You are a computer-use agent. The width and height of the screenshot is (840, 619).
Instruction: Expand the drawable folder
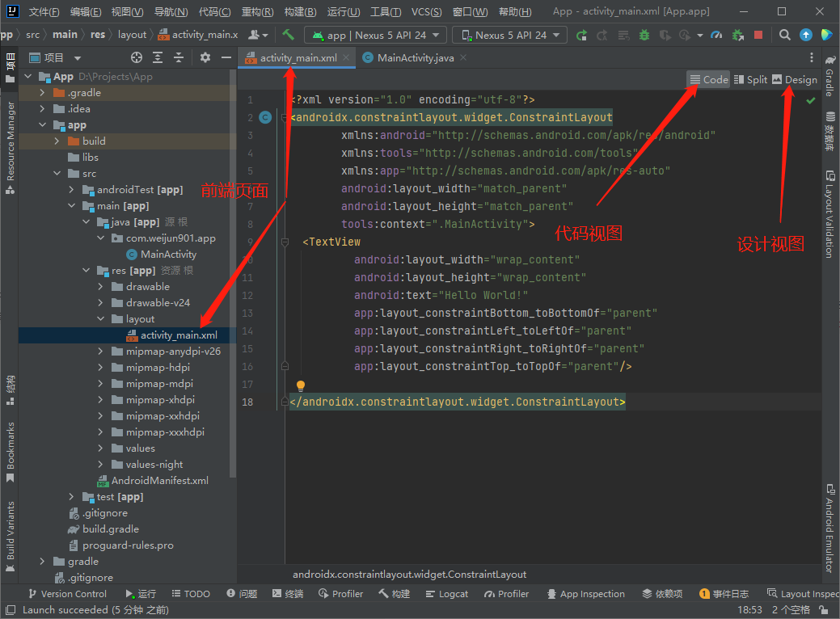(101, 287)
